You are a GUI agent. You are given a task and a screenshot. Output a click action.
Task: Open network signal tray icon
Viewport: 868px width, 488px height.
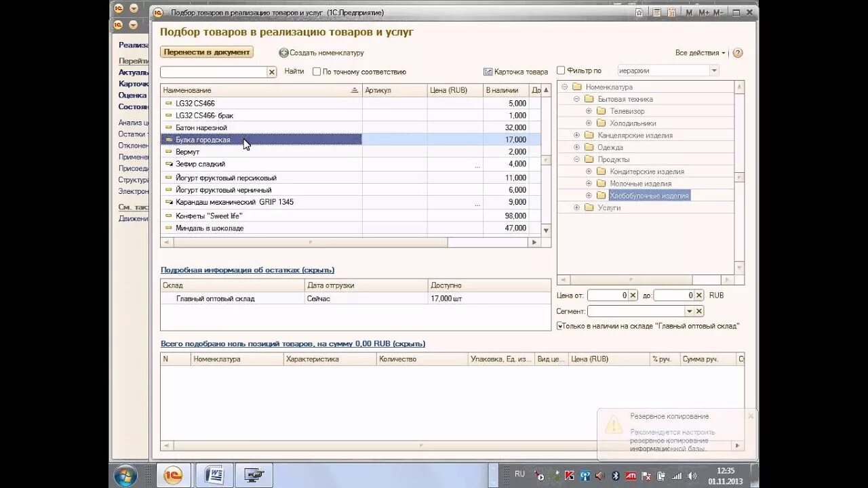(x=676, y=476)
